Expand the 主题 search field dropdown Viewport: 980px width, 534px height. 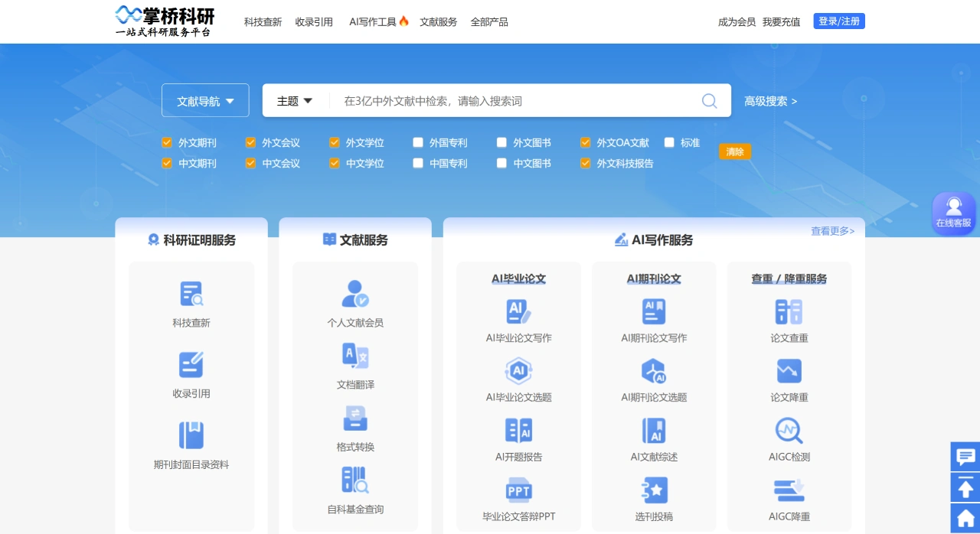coord(294,100)
